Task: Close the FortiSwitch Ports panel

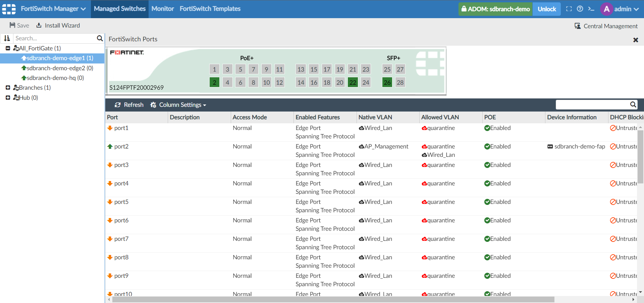Action: pyautogui.click(x=636, y=40)
